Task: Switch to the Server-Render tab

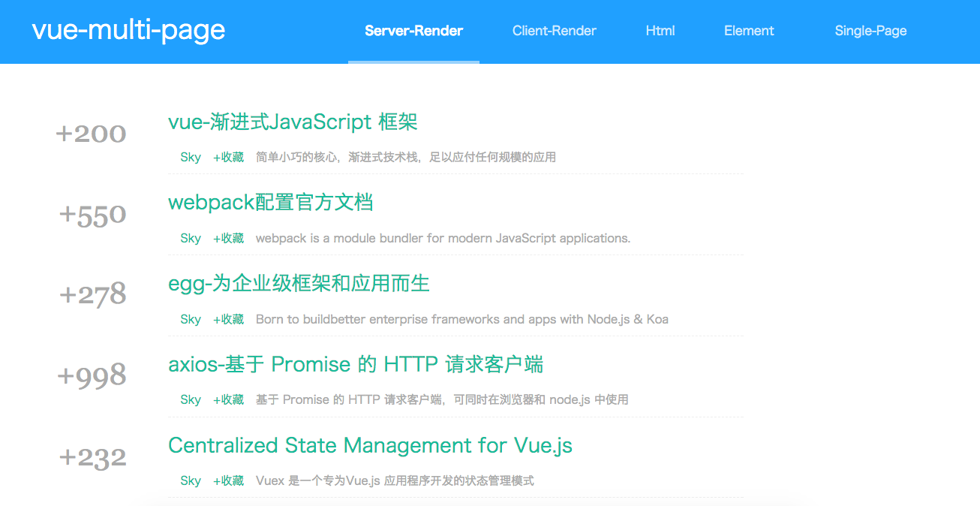Action: click(x=413, y=31)
